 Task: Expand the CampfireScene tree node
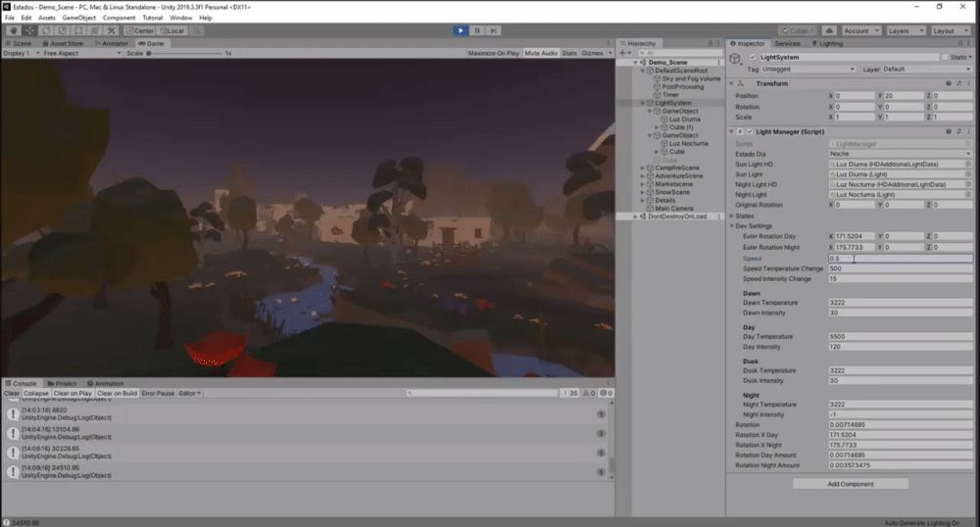(642, 168)
